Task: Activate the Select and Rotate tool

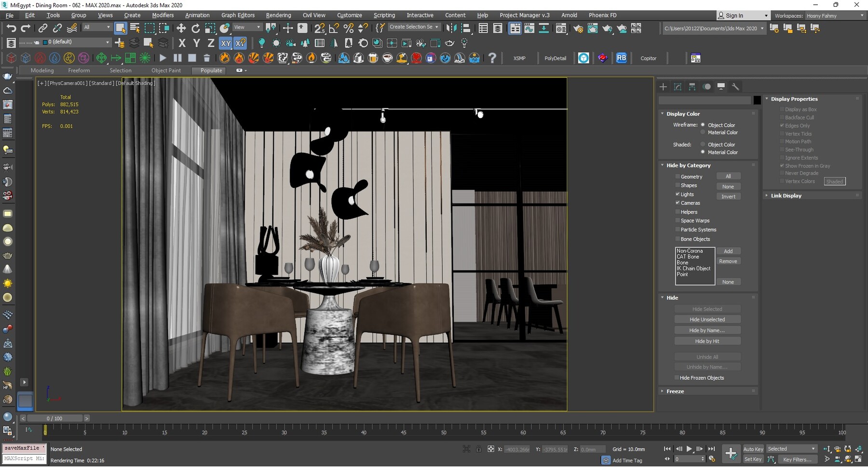Action: (x=196, y=28)
